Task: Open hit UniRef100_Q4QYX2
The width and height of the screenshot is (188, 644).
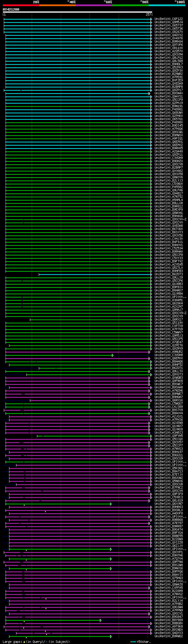Action: click(169, 35)
